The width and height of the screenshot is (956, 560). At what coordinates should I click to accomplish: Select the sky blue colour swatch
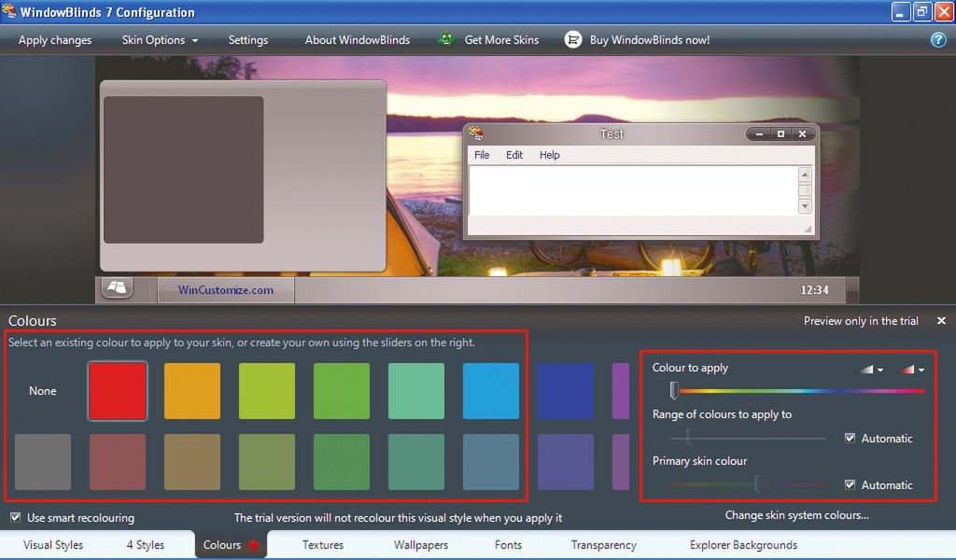[x=491, y=391]
